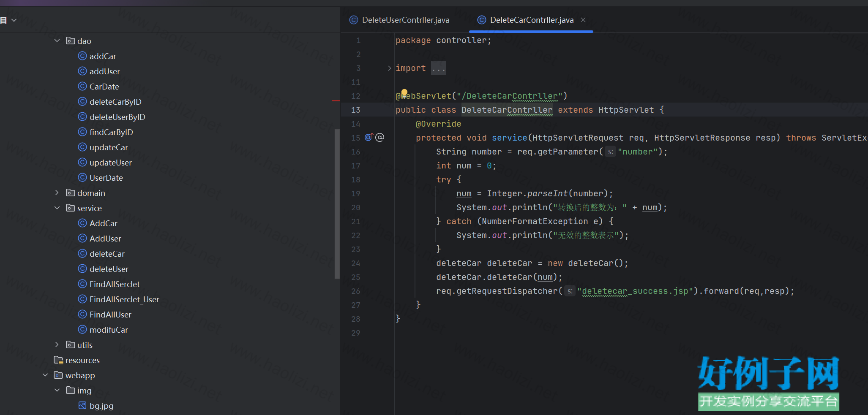Unfold the collapsed import block

tap(389, 68)
